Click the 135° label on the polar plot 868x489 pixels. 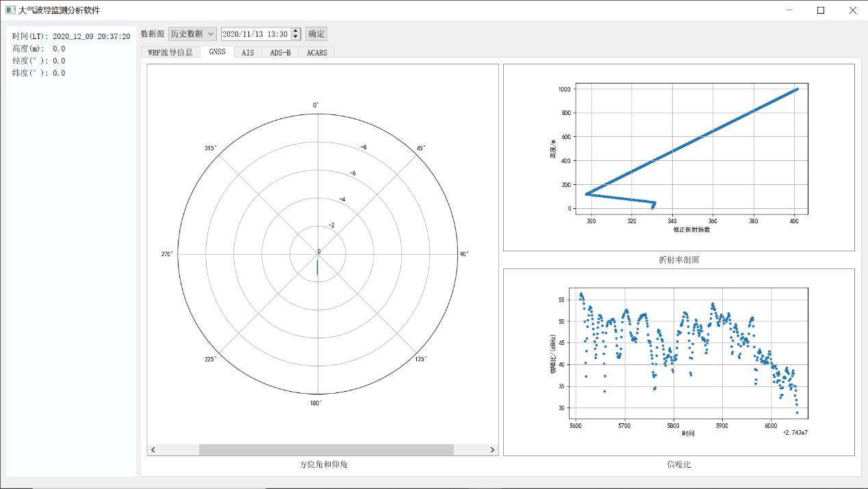coord(421,360)
